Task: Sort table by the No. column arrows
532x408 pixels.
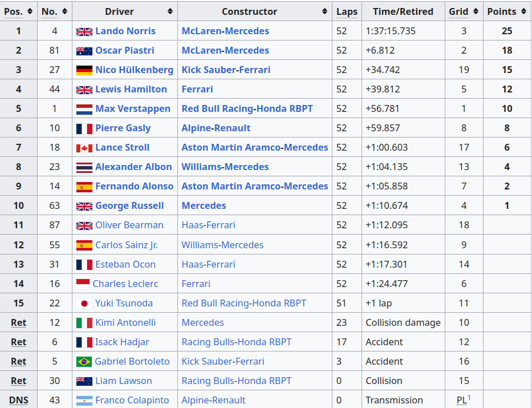Action: point(65,11)
